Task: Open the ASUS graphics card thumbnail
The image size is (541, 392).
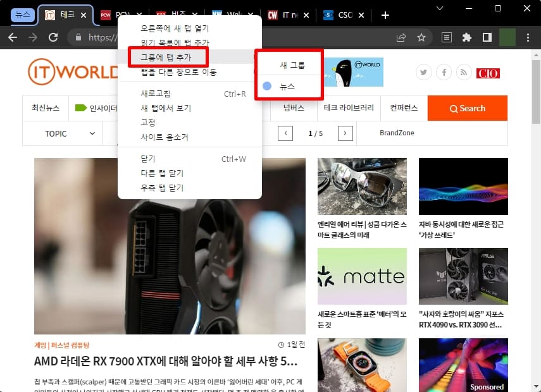Action: pos(463,276)
